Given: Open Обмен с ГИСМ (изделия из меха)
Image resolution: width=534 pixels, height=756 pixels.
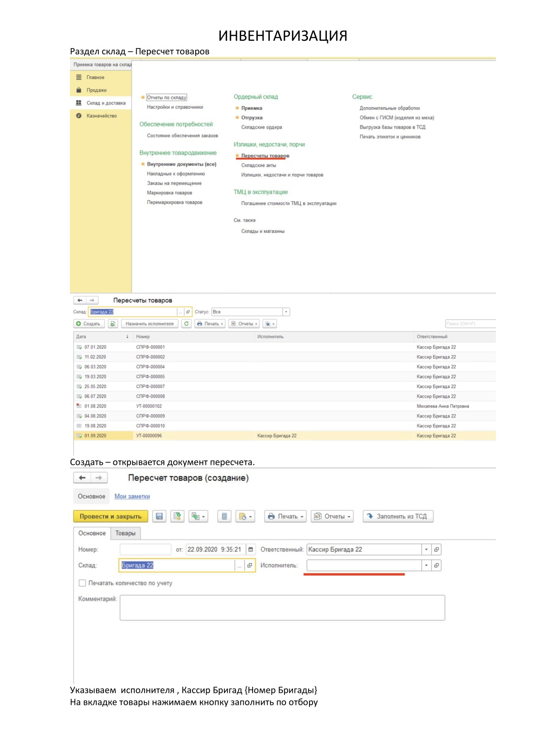Looking at the screenshot, I should (x=397, y=118).
